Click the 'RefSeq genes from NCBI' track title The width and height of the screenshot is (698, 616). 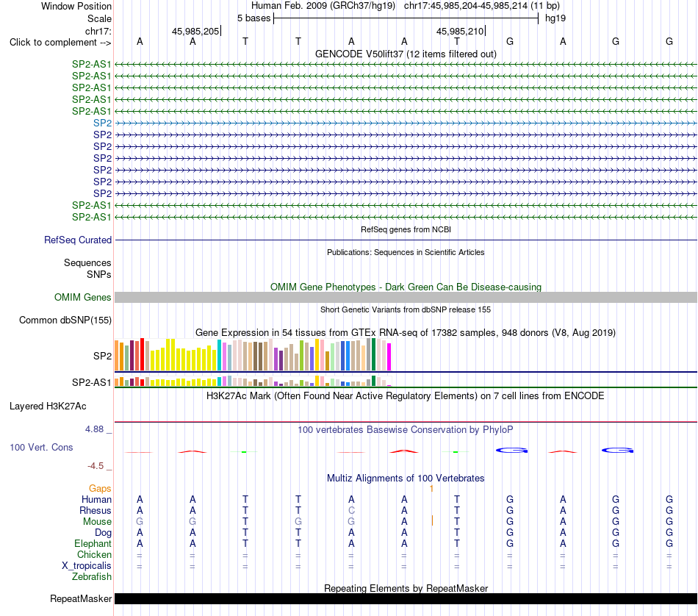(406, 229)
